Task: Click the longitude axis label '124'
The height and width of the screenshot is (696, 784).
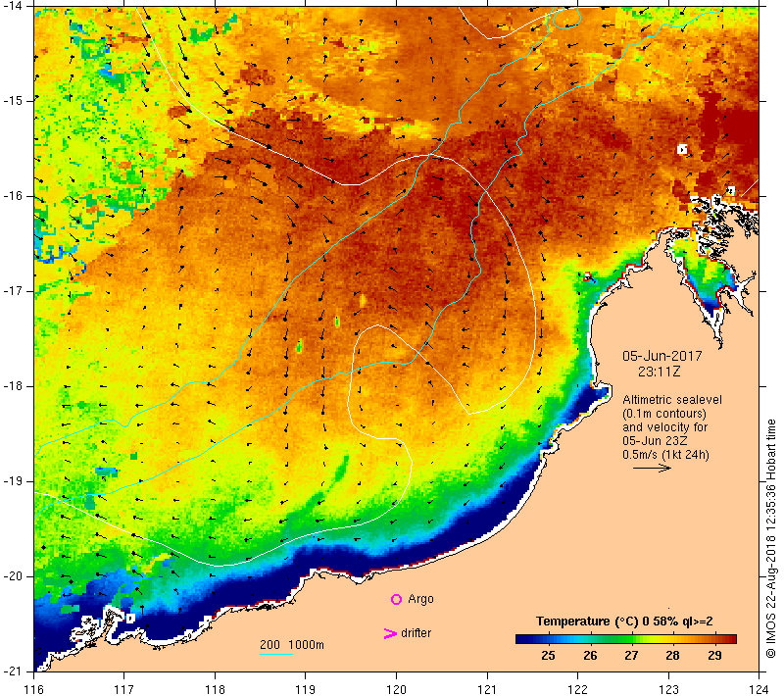Action: [x=759, y=689]
